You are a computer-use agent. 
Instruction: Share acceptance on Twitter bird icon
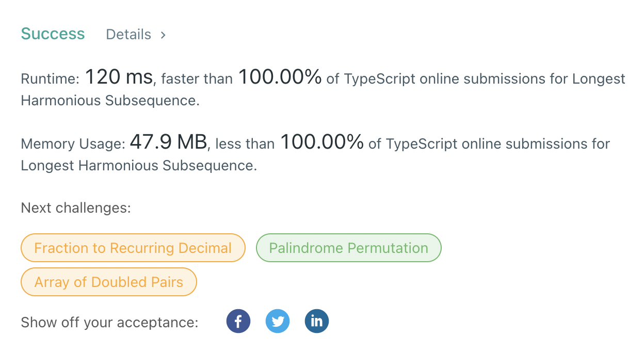(278, 322)
